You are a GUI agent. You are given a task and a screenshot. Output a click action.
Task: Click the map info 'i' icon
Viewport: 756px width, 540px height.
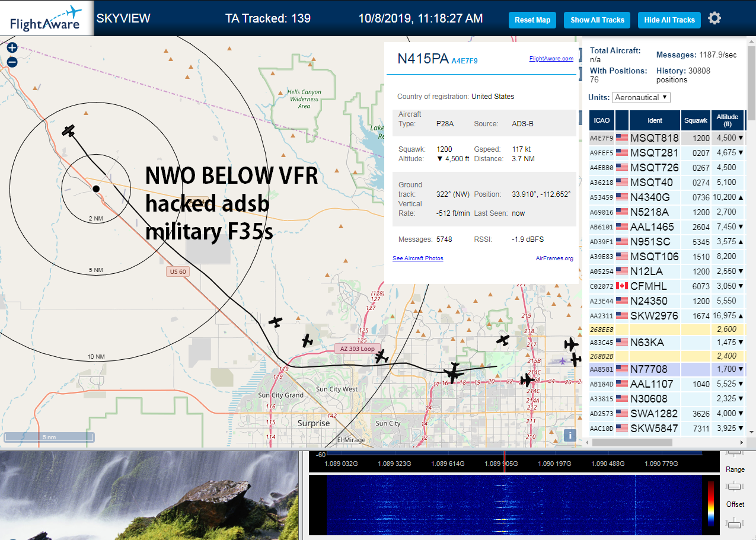pyautogui.click(x=570, y=435)
